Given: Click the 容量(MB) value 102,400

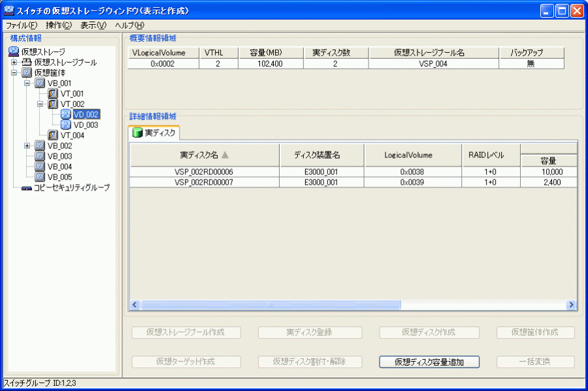Looking at the screenshot, I should tap(270, 64).
